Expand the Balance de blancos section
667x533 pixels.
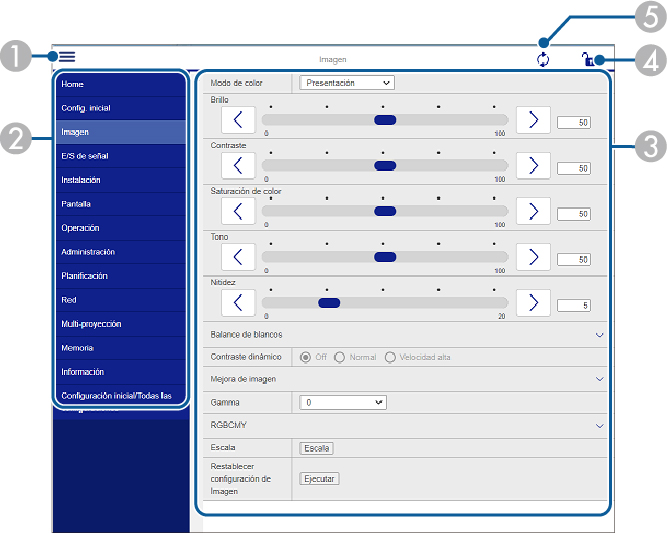point(600,334)
